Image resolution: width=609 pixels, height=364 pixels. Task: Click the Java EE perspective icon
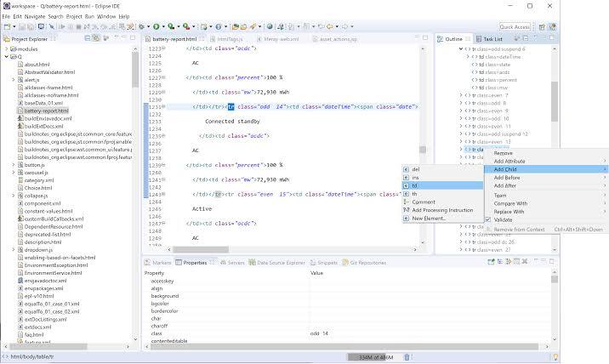[552, 27]
